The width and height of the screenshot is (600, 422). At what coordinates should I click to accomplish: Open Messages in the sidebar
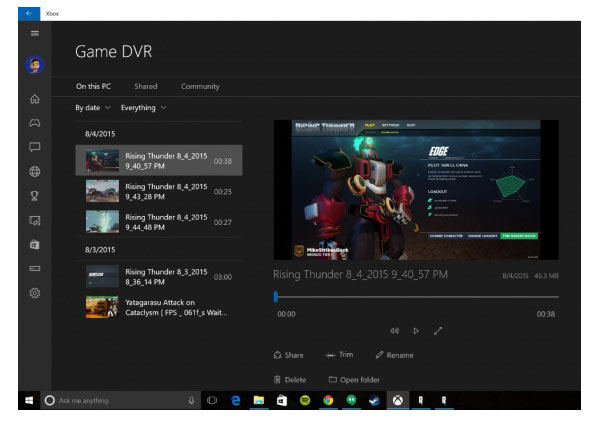point(35,147)
